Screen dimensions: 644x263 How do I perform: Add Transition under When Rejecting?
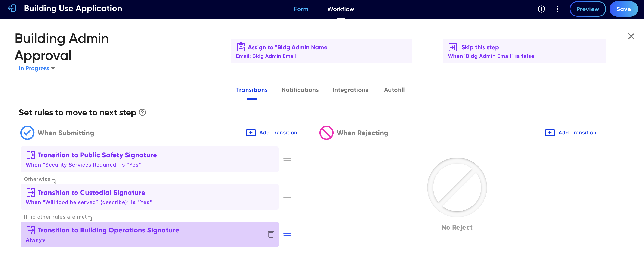coord(570,133)
